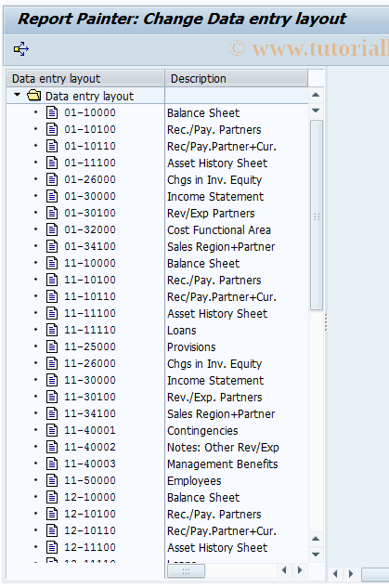Image resolution: width=389 pixels, height=588 pixels.
Task: Click the Contingencies description
Action: [202, 431]
